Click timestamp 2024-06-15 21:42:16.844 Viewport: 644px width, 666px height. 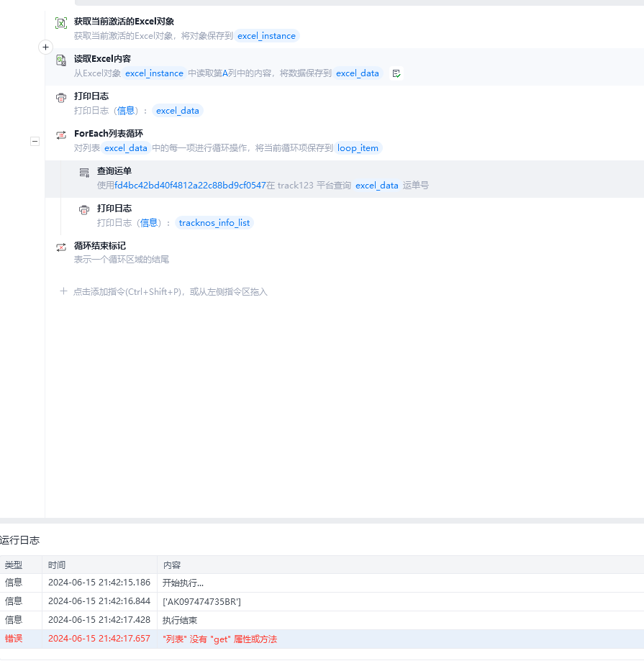pyautogui.click(x=99, y=601)
